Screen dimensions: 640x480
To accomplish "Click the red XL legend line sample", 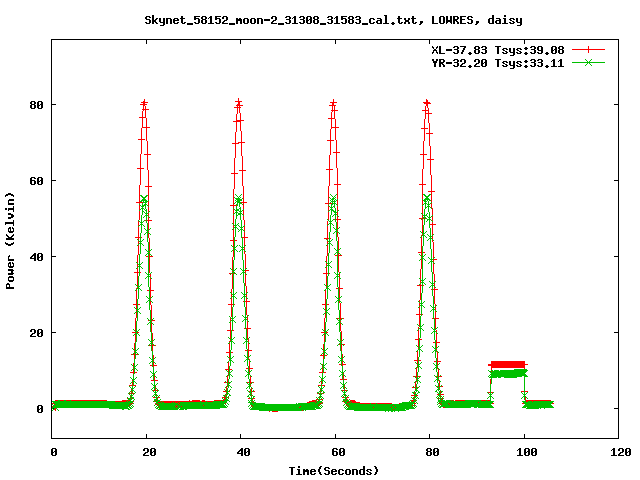I will [588, 50].
